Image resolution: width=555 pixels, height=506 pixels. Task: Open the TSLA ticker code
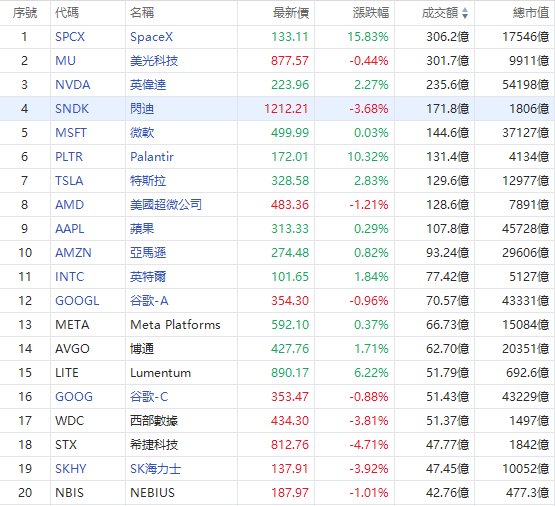[69, 181]
